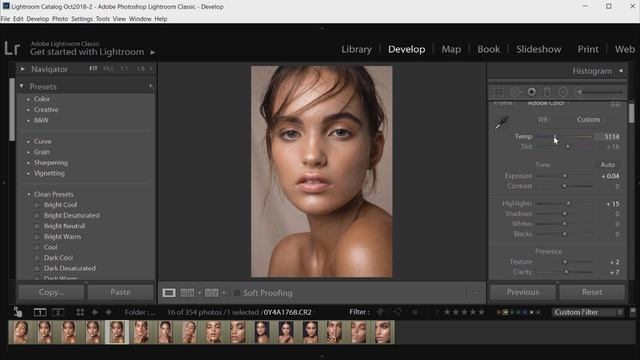Click the Lr logo identity plate
The height and width of the screenshot is (360, 640).
click(x=12, y=48)
